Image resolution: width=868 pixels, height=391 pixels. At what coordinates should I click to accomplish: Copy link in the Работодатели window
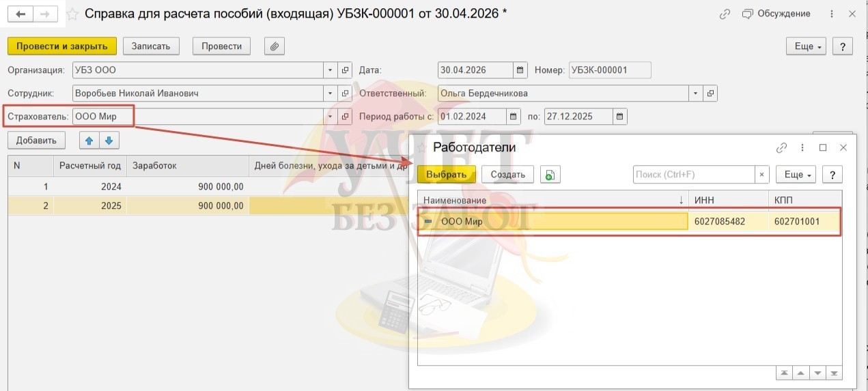pos(781,147)
